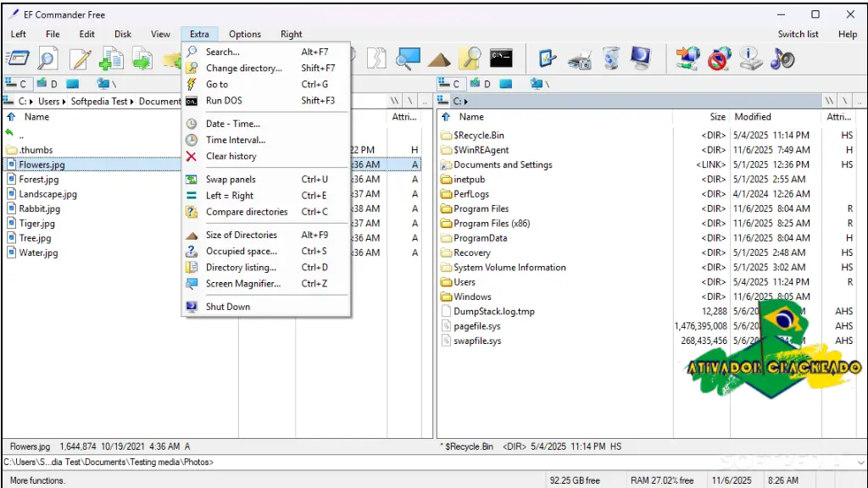Choose Search... from the Extra menu
Screen dimensions: 868x488
(267, 52)
